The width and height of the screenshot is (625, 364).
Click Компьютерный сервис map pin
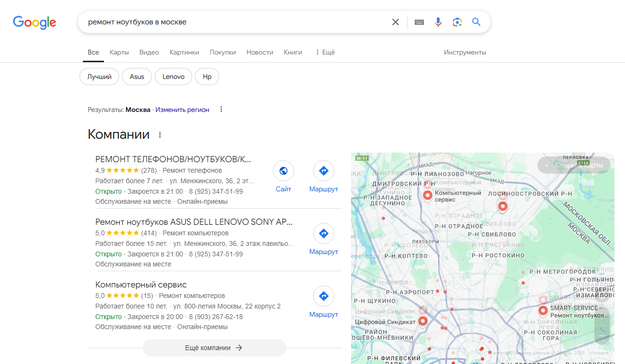point(428,195)
